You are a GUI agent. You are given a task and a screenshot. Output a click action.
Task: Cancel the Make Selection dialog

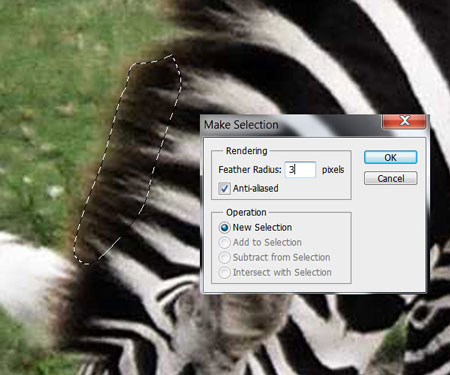[x=390, y=178]
